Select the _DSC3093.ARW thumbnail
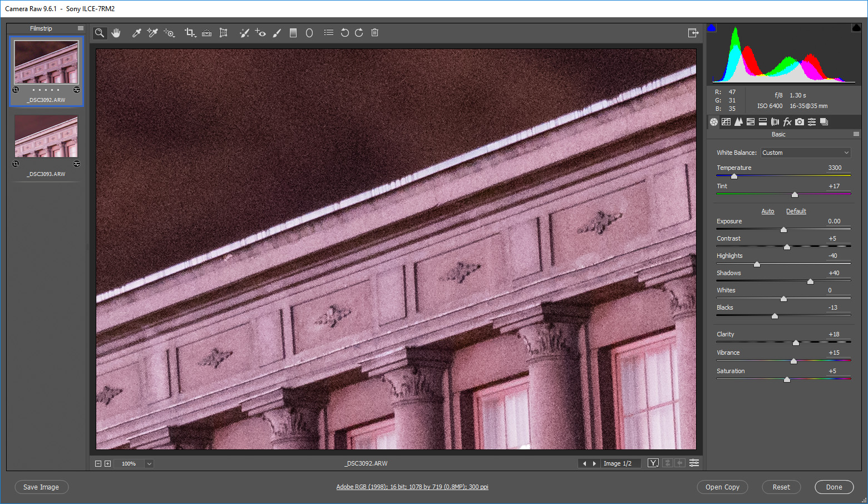 click(46, 137)
